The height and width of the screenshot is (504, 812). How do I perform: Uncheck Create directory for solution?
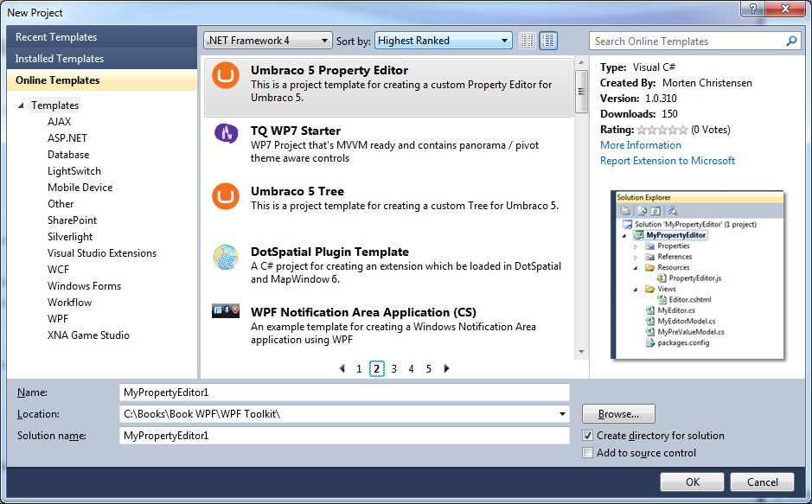tap(587, 436)
